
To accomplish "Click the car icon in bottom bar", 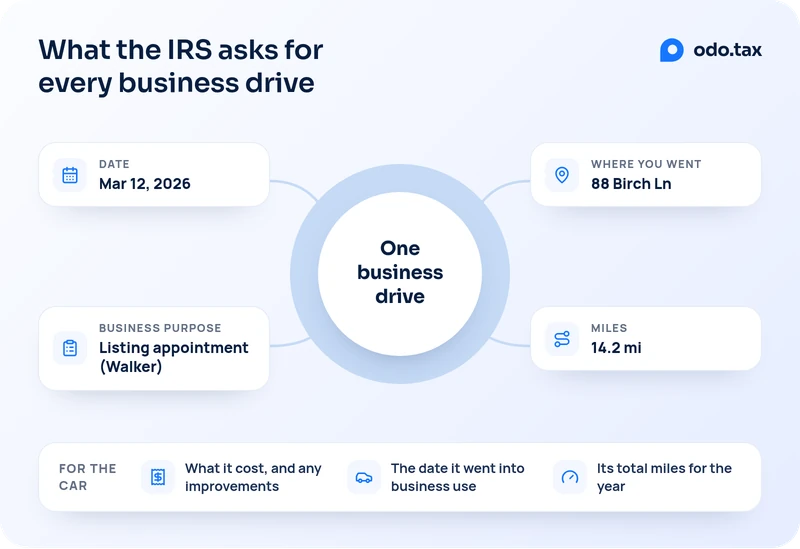I will pos(364,478).
